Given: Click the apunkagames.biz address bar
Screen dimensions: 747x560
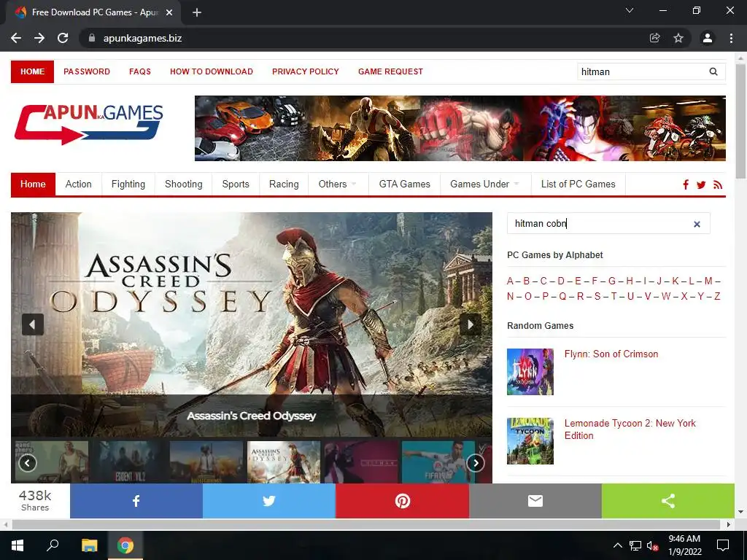Looking at the screenshot, I should pos(362,38).
